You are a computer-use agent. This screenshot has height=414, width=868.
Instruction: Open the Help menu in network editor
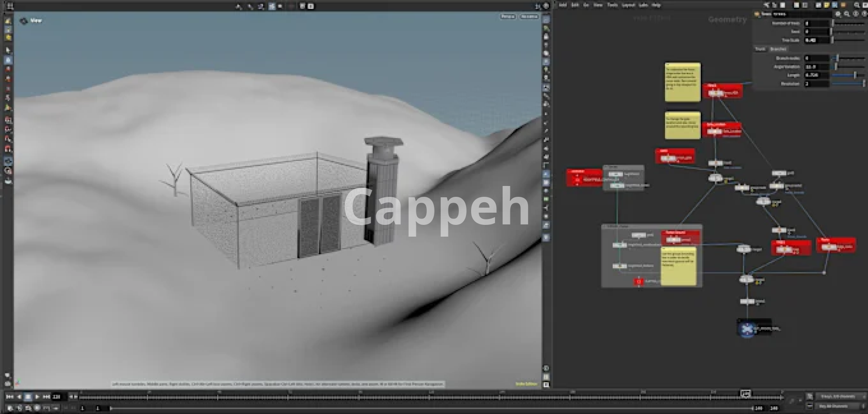656,5
